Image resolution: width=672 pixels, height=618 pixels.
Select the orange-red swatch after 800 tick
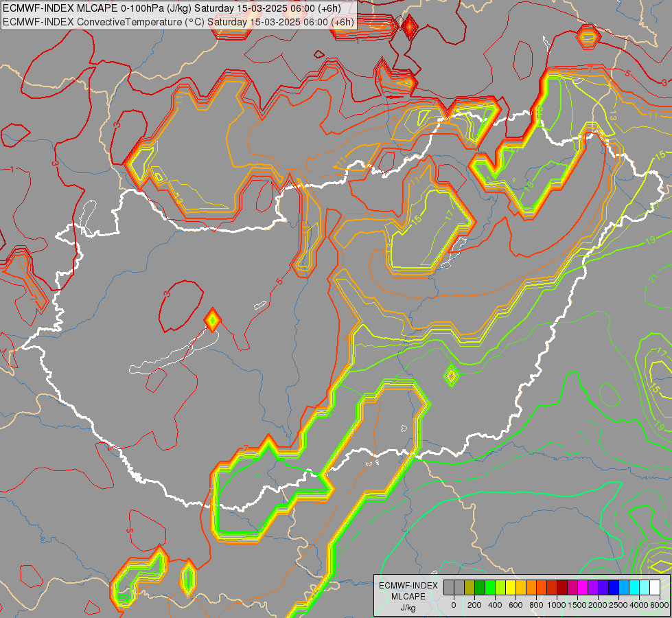point(542,587)
